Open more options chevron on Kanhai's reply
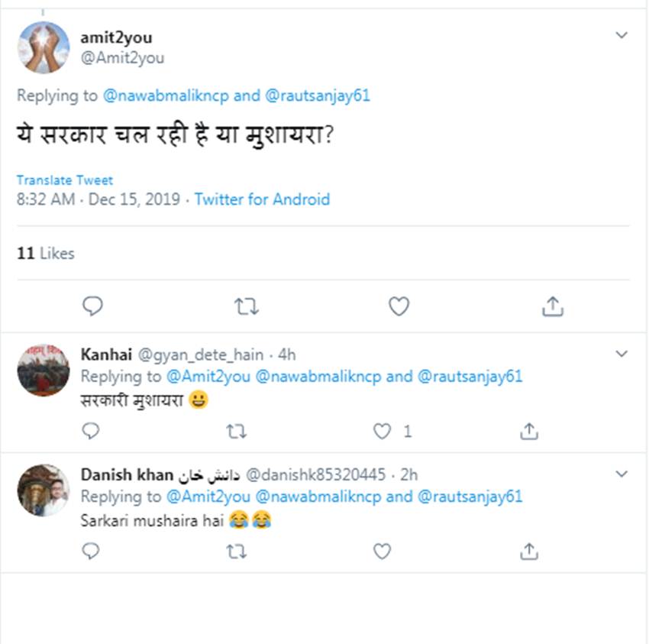 622,354
